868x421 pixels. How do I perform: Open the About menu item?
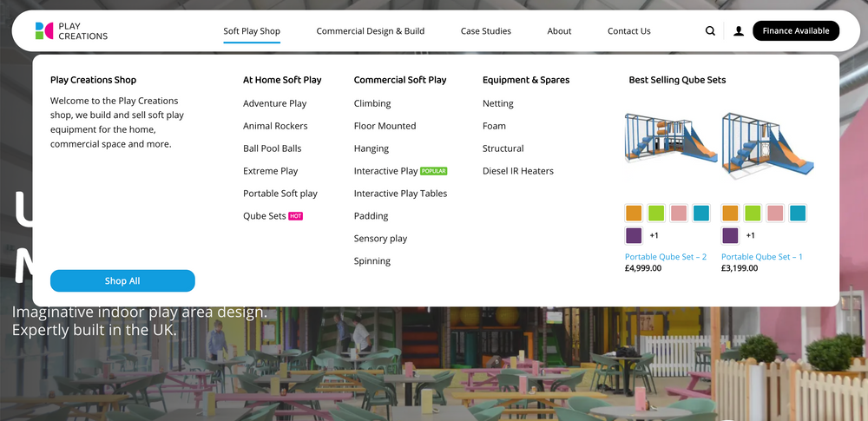pos(559,31)
